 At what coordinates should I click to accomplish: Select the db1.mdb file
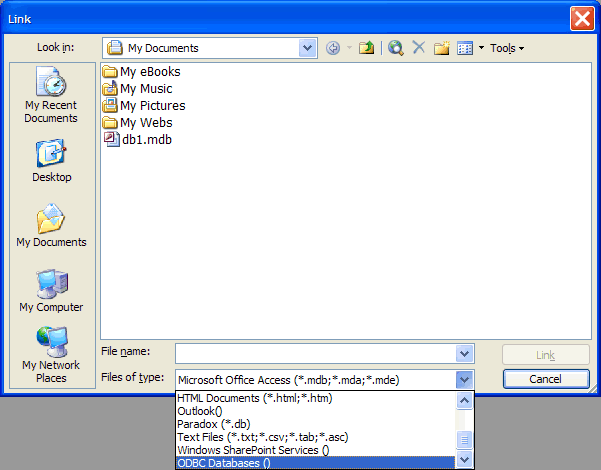click(138, 140)
